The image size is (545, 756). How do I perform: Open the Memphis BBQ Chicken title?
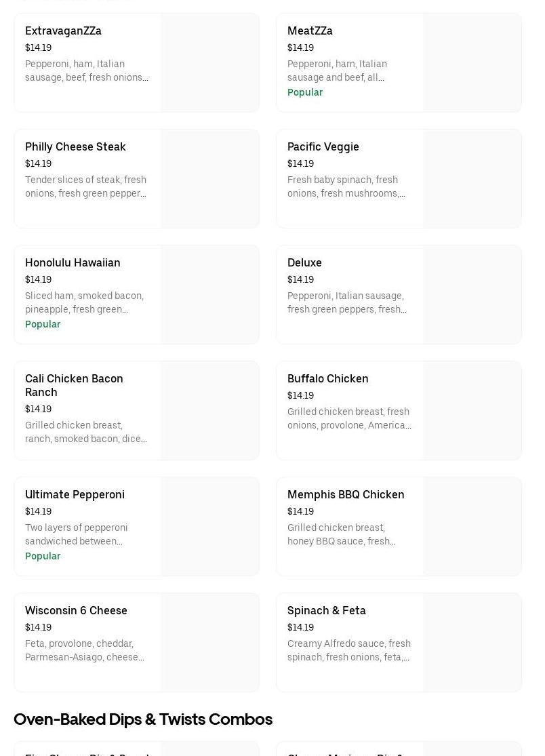[346, 494]
